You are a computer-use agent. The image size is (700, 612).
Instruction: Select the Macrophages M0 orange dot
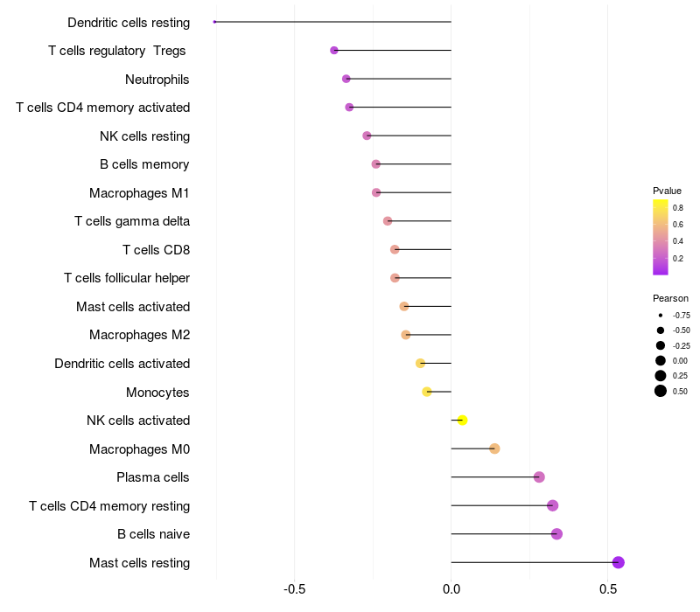tap(494, 449)
